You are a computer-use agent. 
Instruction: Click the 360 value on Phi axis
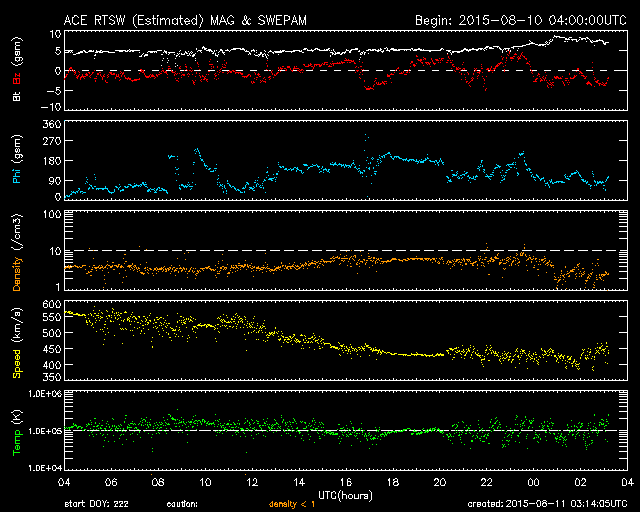pos(52,124)
